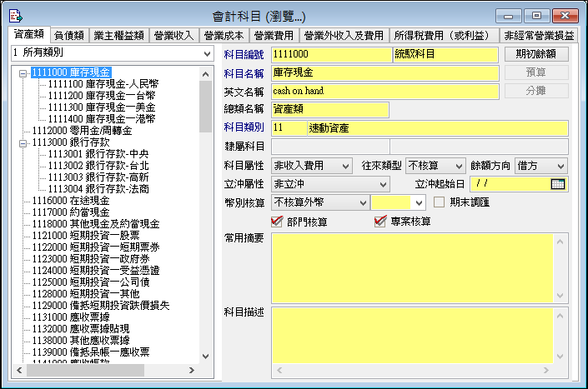Collapse the 1111000 庫存現金 tree node

click(21, 72)
